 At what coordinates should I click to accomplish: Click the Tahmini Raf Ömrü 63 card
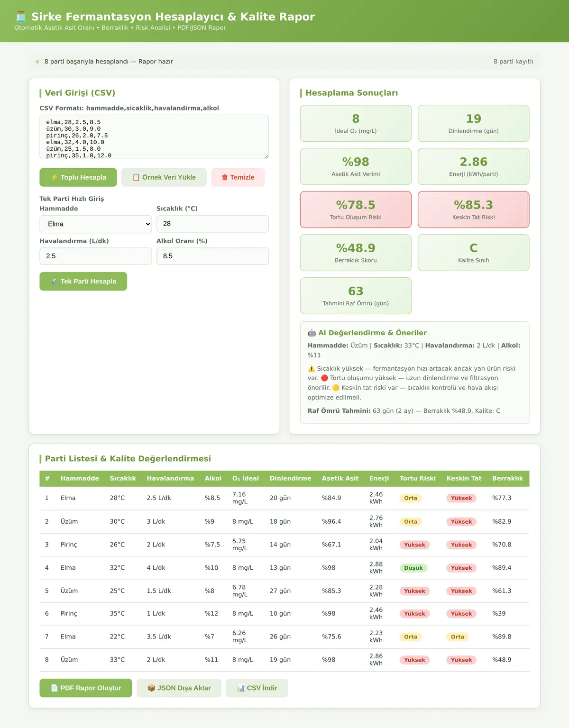tap(356, 296)
